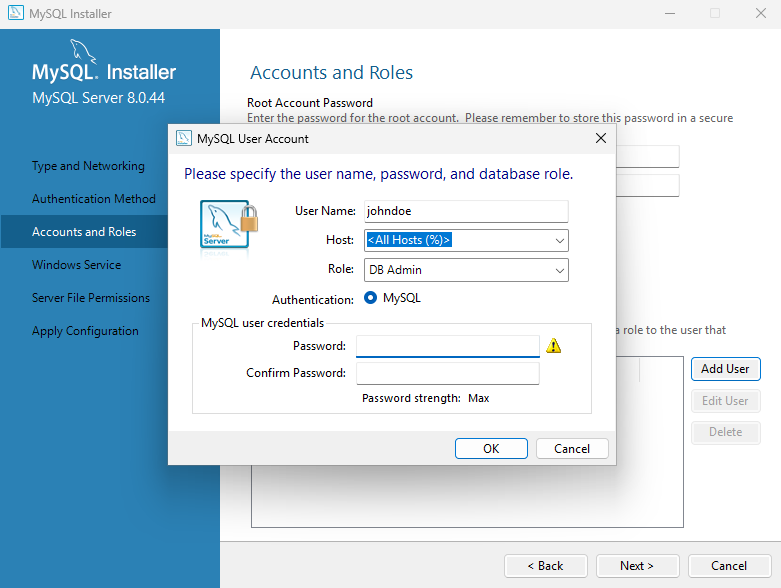The width and height of the screenshot is (781, 588).
Task: Click the MySQL User Account dialog title icon
Action: coord(184,139)
